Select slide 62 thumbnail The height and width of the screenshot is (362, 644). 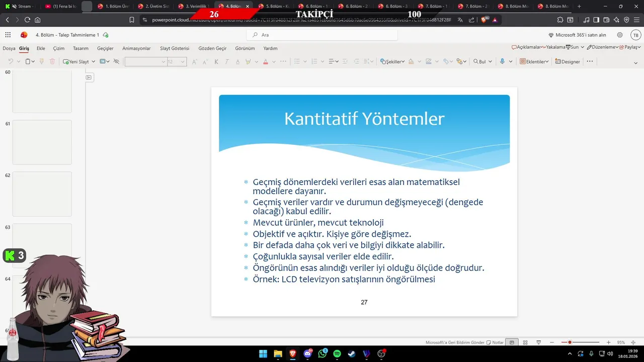click(x=42, y=194)
